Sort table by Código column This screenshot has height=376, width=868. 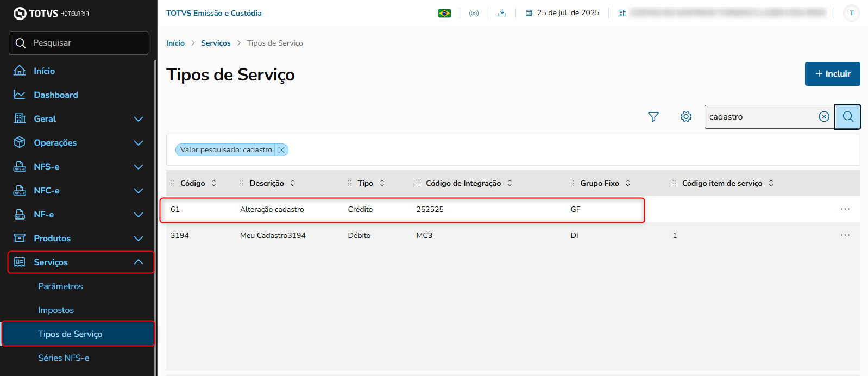[213, 183]
